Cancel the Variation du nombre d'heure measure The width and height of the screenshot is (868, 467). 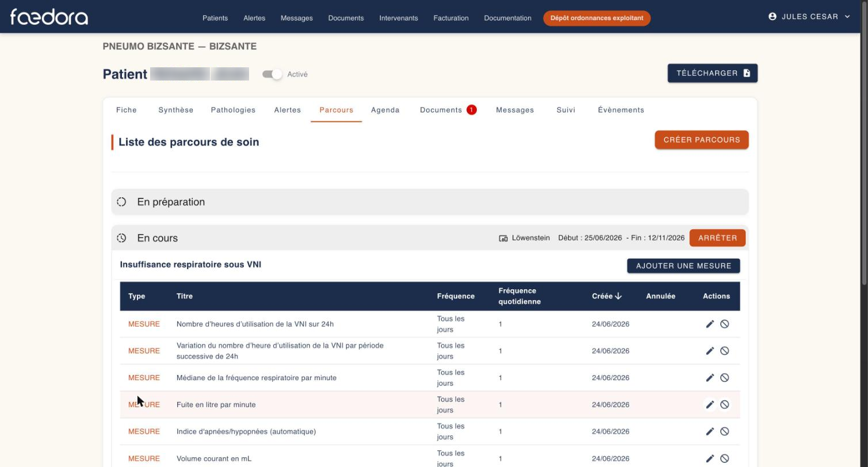coord(725,351)
